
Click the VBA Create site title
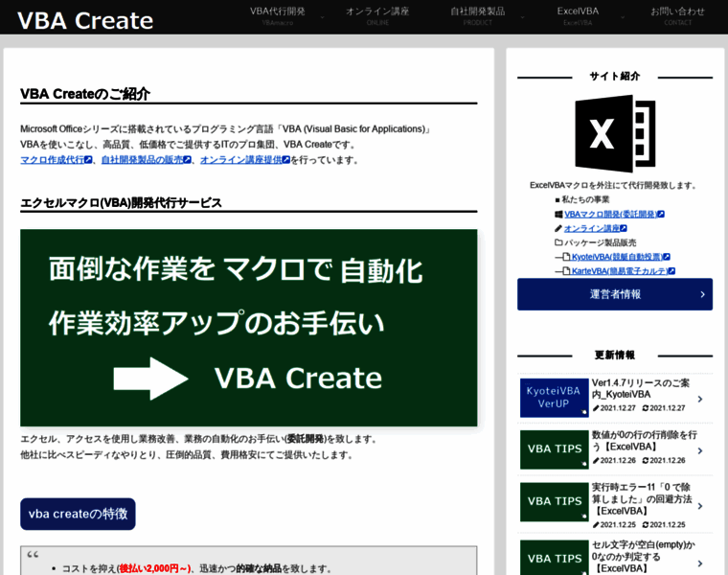(x=85, y=20)
